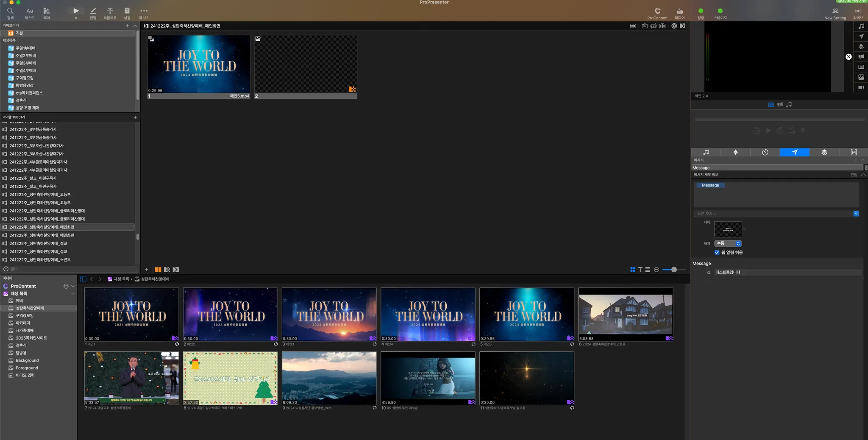Toggle the 웹 알림 허용 checkbox
Image resolution: width=868 pixels, height=440 pixels.
pos(717,253)
